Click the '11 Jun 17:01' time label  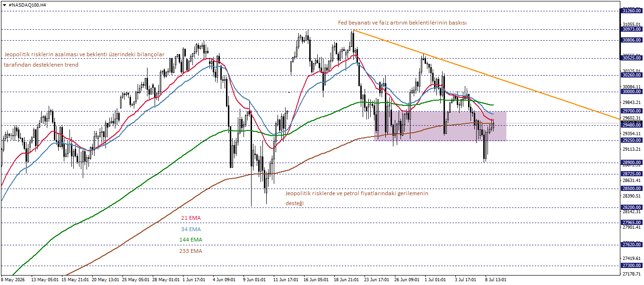(x=287, y=279)
